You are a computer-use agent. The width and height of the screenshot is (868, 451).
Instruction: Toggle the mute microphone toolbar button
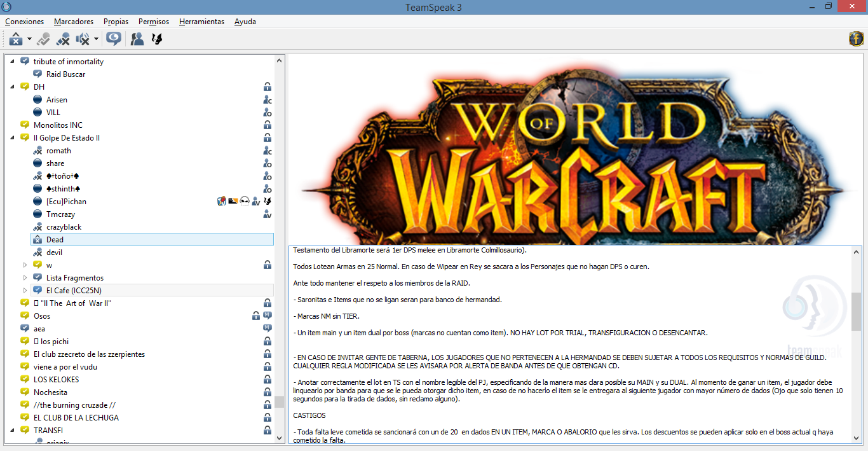[x=62, y=39]
